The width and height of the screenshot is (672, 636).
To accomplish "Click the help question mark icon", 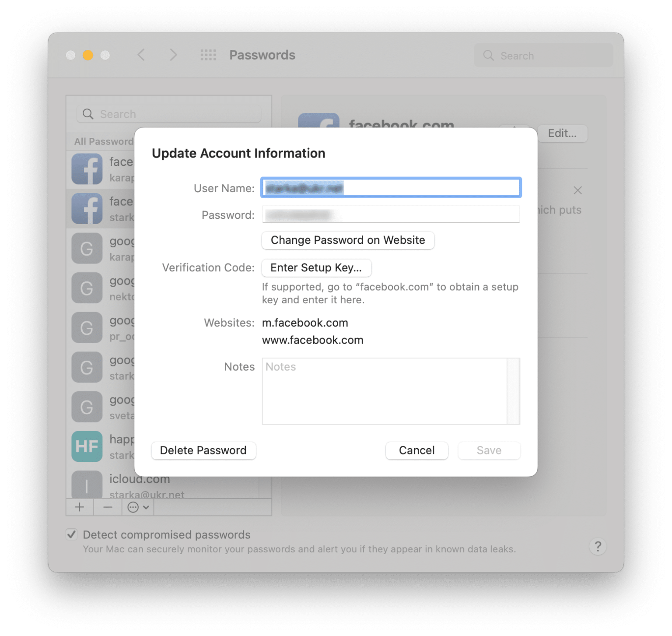I will tap(598, 547).
